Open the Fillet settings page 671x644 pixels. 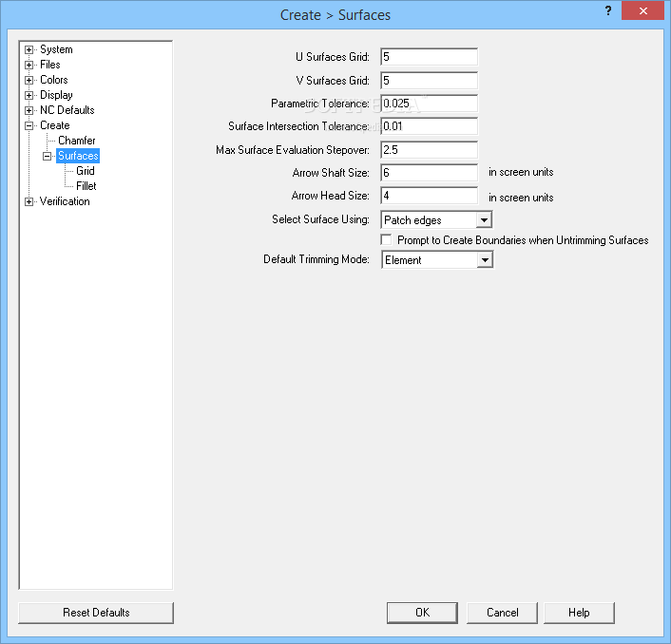click(86, 186)
